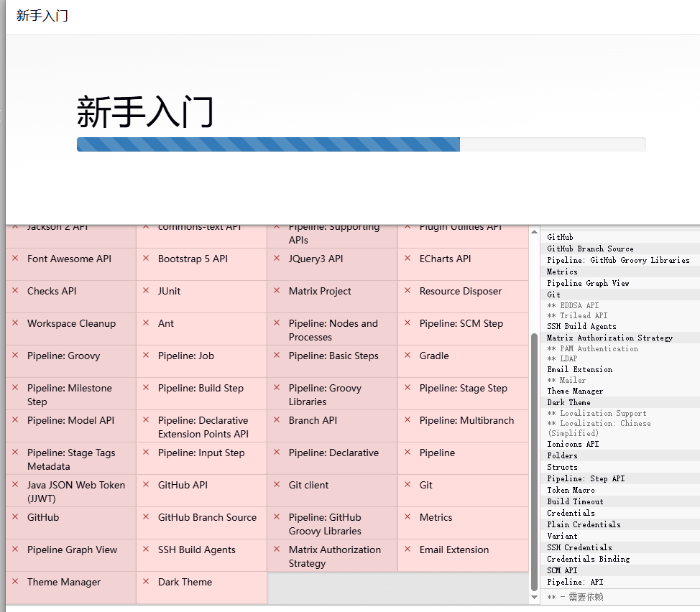The width and height of the screenshot is (700, 612).
Task: Click the Pipeline: Milestone Step cell text
Action: (70, 395)
